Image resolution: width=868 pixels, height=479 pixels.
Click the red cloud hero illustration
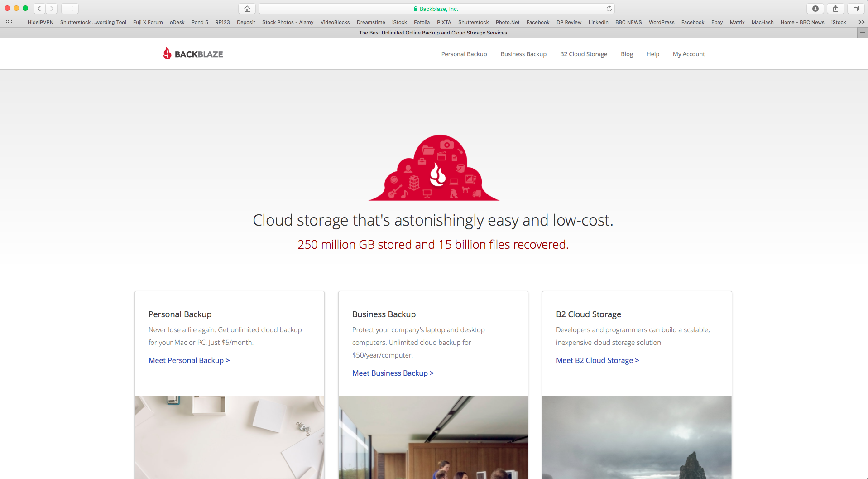pyautogui.click(x=434, y=168)
